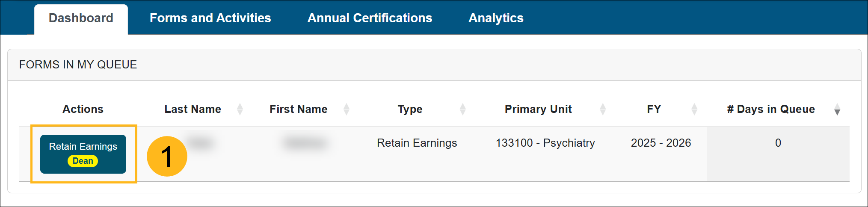Go to Annual Certifications tab
Viewport: 868px width, 207px height.
(x=370, y=18)
